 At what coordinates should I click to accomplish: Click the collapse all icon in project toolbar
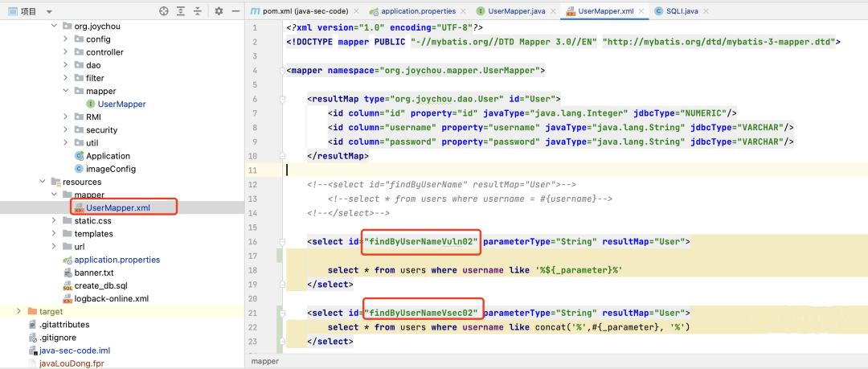(197, 11)
